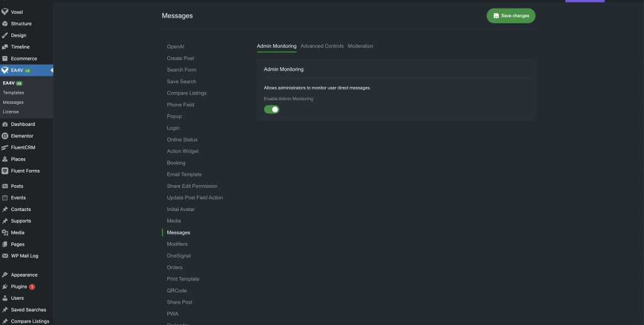Image resolution: width=644 pixels, height=325 pixels.
Task: Open Structure via its sidebar icon
Action: [x=5, y=24]
